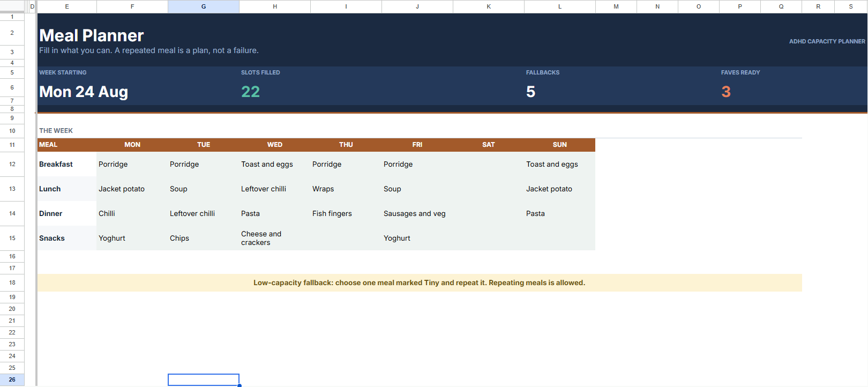Viewport: 868px width, 387px height.
Task: Select Tuesday dinner Leftover chilli
Action: point(204,213)
